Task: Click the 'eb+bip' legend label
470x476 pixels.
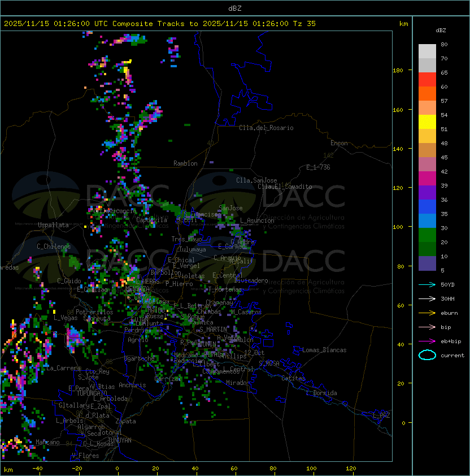Action: pos(451,341)
